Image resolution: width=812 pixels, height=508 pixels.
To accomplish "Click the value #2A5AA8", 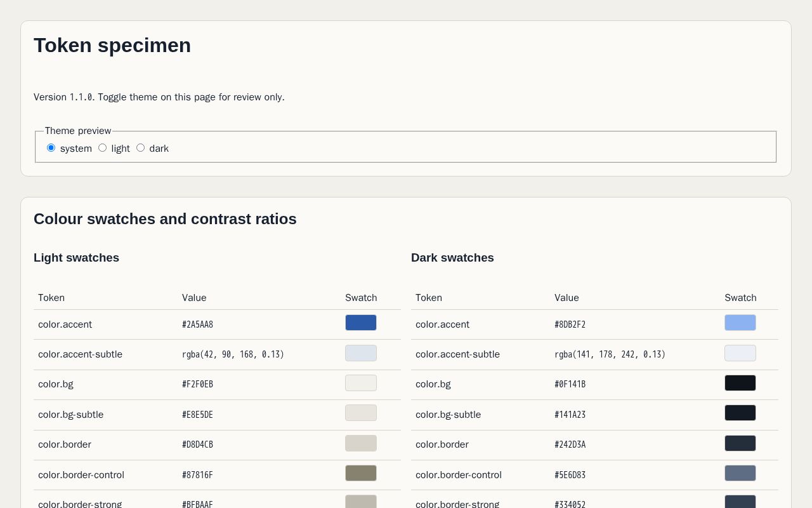I will coord(197,324).
